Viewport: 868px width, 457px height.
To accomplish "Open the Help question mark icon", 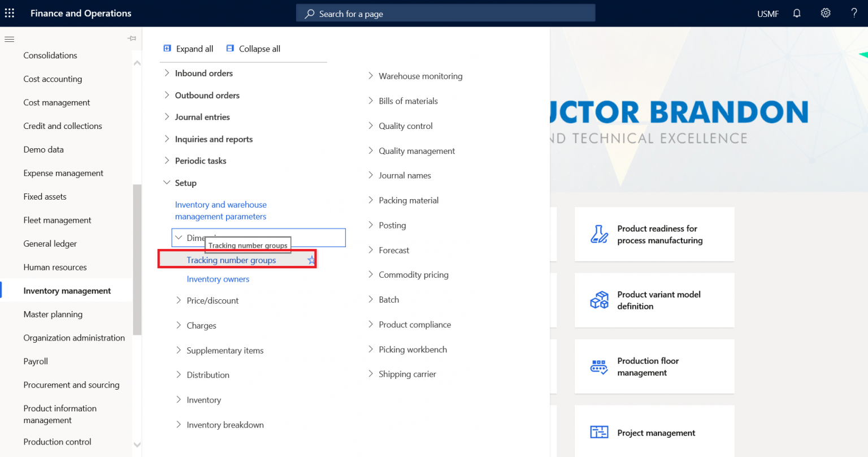I will (854, 12).
